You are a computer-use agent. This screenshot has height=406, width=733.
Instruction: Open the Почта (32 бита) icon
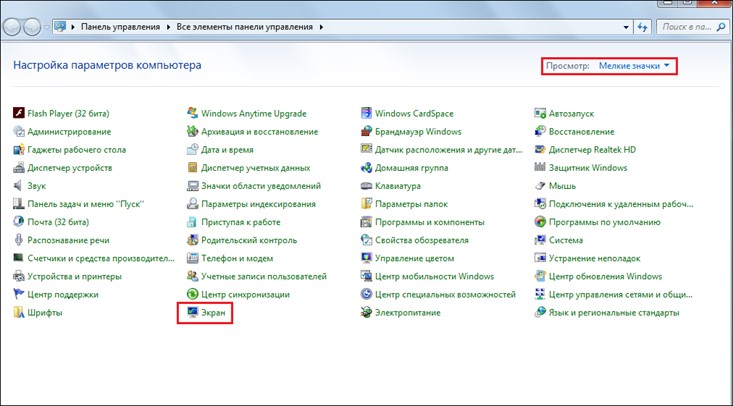[x=19, y=222]
